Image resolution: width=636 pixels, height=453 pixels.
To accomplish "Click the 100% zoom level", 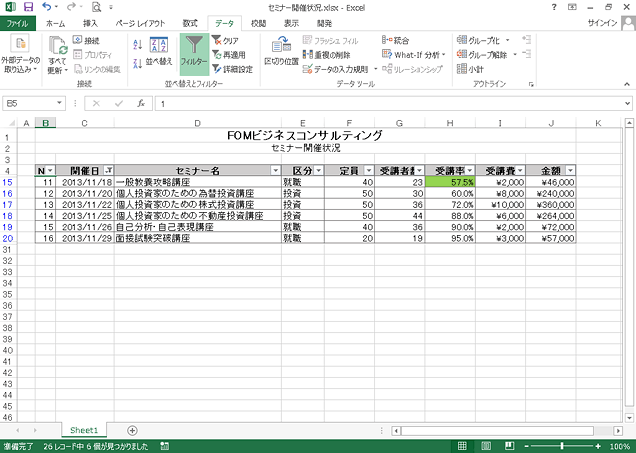I will pyautogui.click(x=619, y=447).
